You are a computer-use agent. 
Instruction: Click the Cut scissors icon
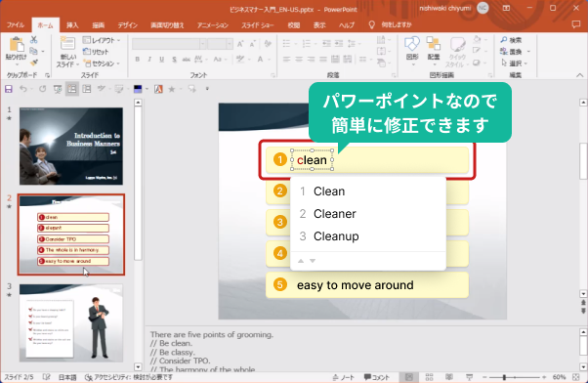[34, 39]
